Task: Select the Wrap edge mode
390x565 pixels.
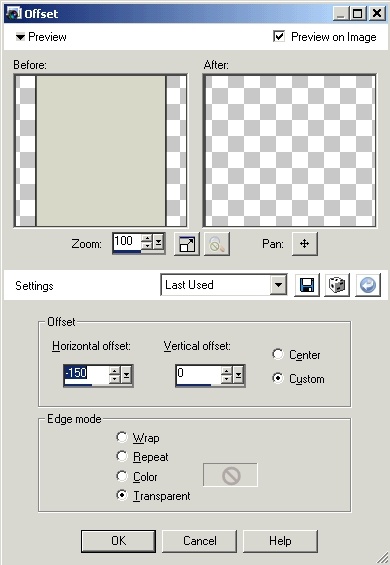Action: click(122, 437)
